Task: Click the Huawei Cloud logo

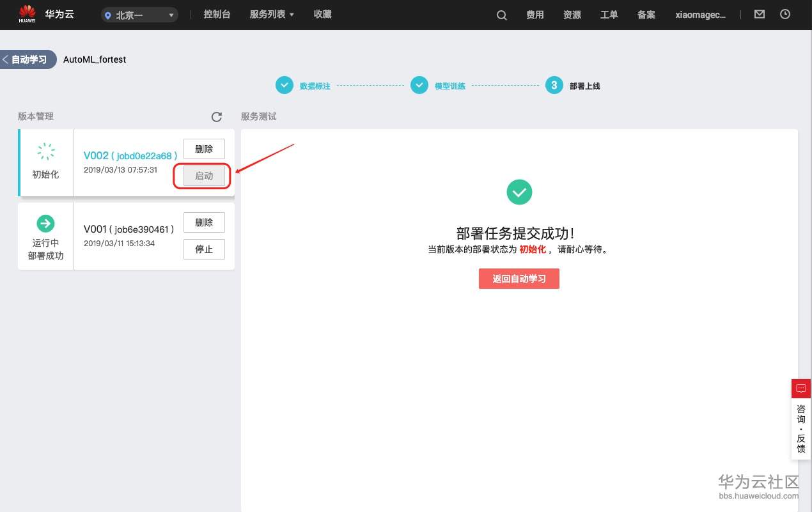Action: pos(27,14)
